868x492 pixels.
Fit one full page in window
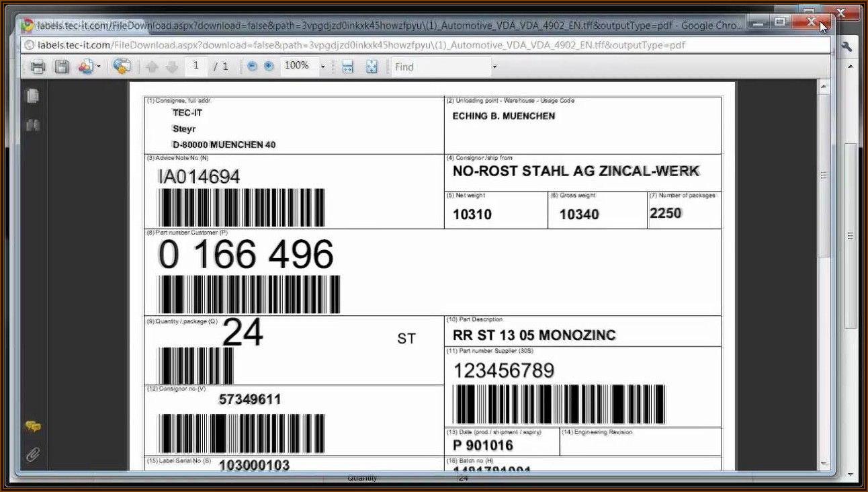point(372,67)
